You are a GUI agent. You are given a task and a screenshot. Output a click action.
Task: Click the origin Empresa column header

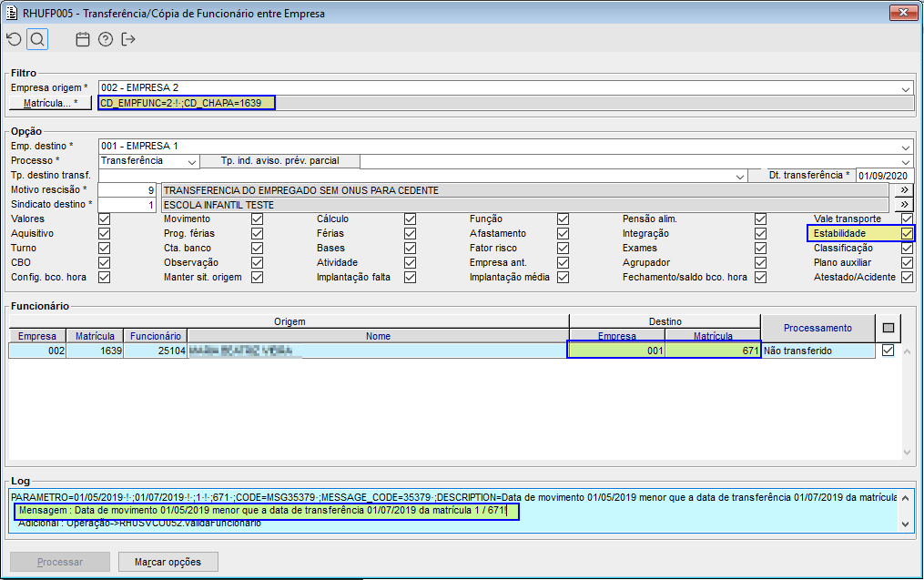37,335
